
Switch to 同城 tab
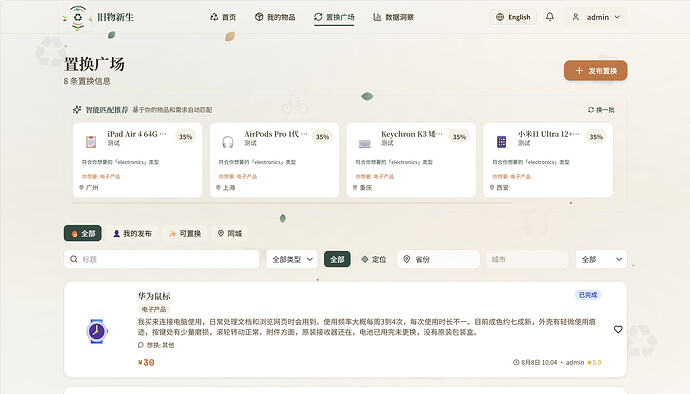pyautogui.click(x=230, y=233)
